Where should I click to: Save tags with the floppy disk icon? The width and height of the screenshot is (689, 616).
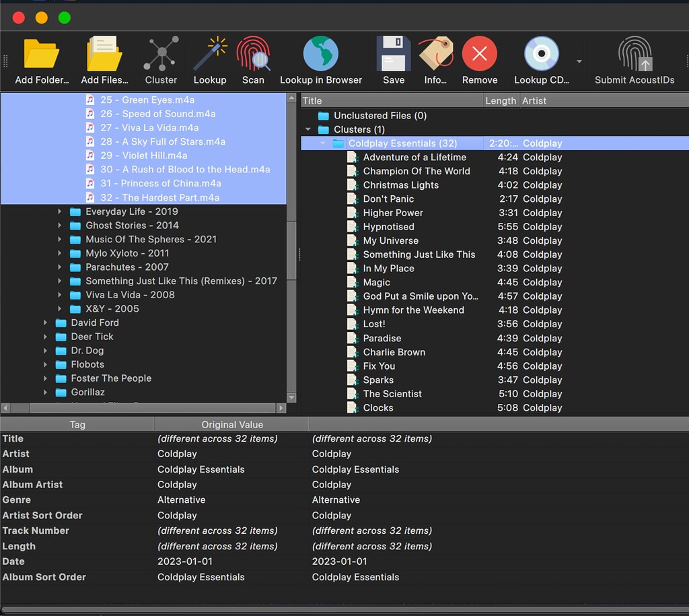(394, 61)
